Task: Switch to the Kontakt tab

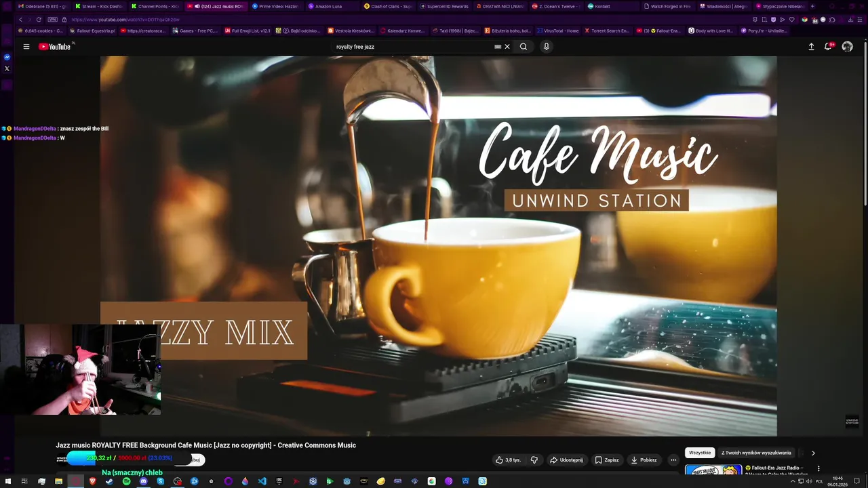Action: [612, 6]
